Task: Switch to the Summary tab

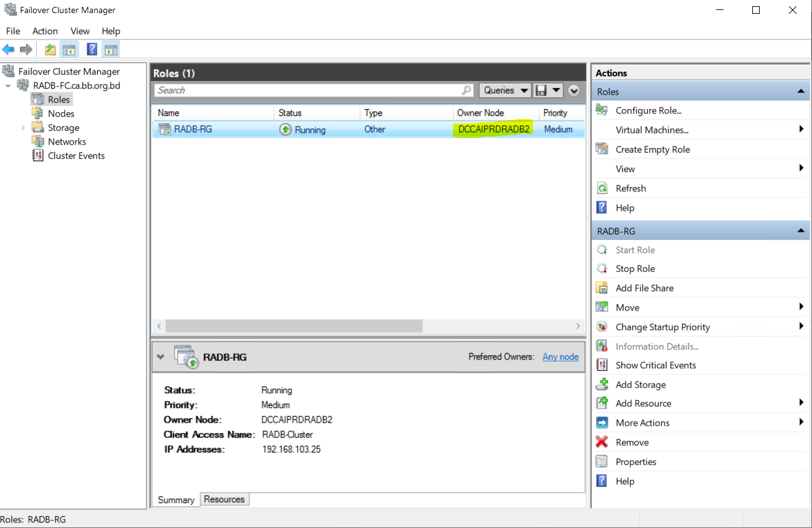Action: click(x=176, y=500)
